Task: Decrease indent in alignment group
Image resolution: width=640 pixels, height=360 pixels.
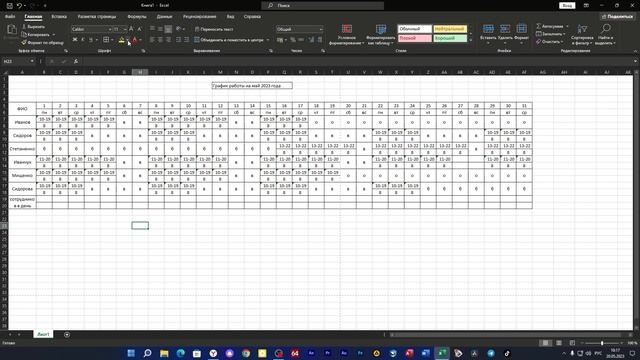Action: click(178, 40)
